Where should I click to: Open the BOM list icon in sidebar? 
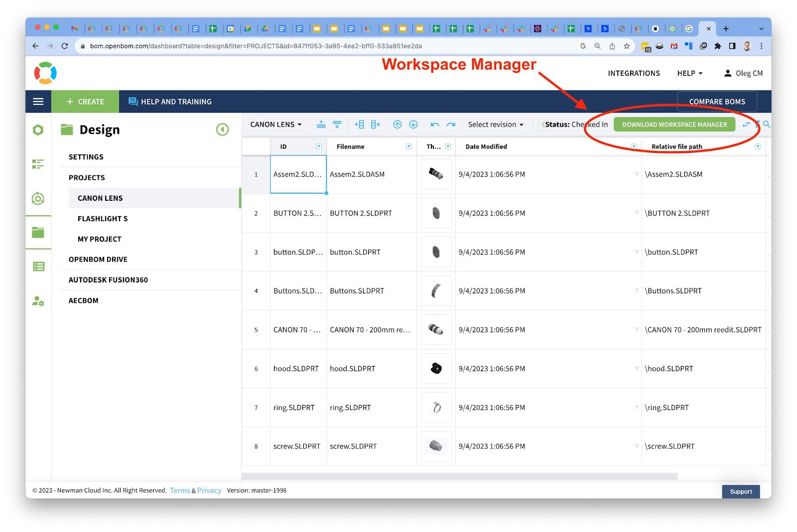[38, 164]
